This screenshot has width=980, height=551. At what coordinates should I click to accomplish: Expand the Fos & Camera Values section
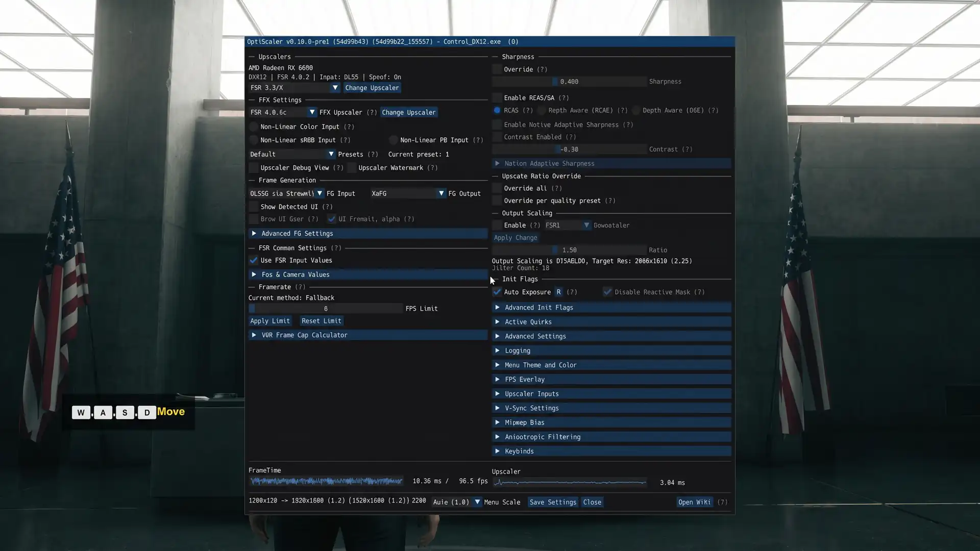(367, 274)
